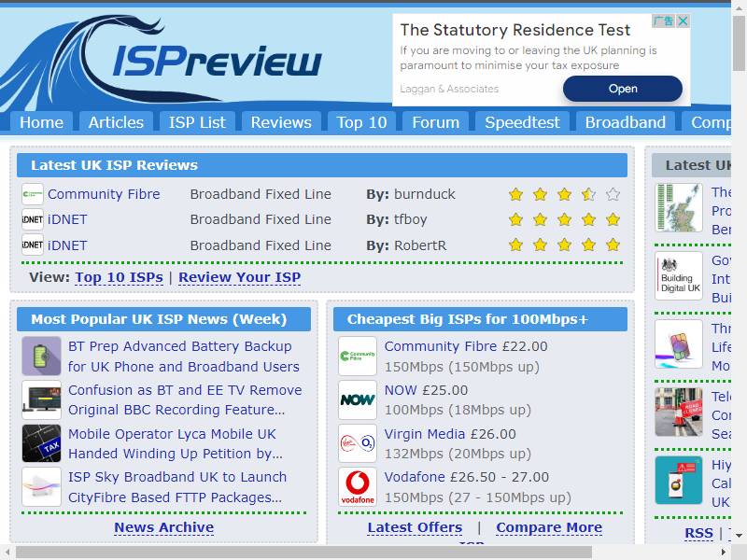Click the horizontal scrollbar left arrow
This screenshot has width=747, height=560.
[x=7, y=553]
